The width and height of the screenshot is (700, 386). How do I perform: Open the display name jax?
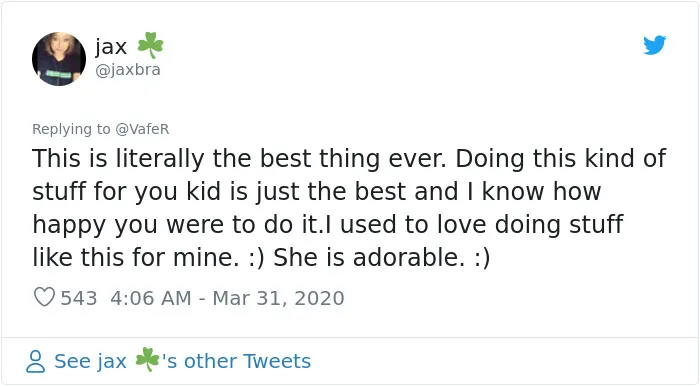[x=111, y=46]
